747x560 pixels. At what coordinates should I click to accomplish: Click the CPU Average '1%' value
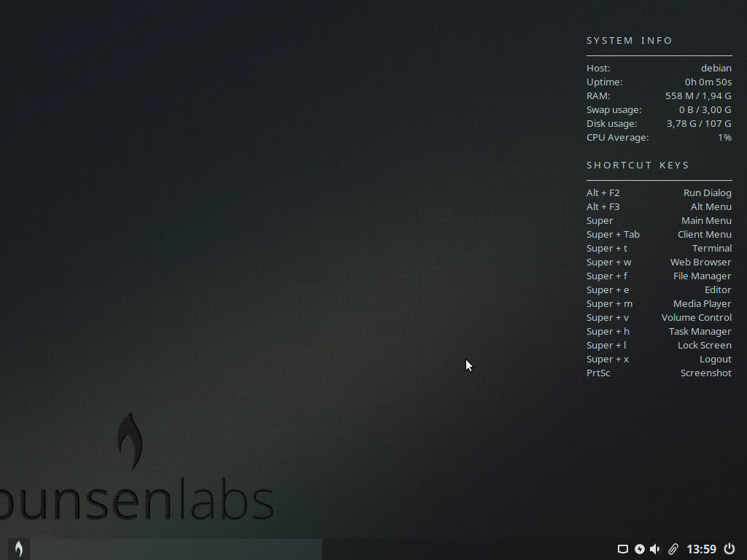(724, 137)
